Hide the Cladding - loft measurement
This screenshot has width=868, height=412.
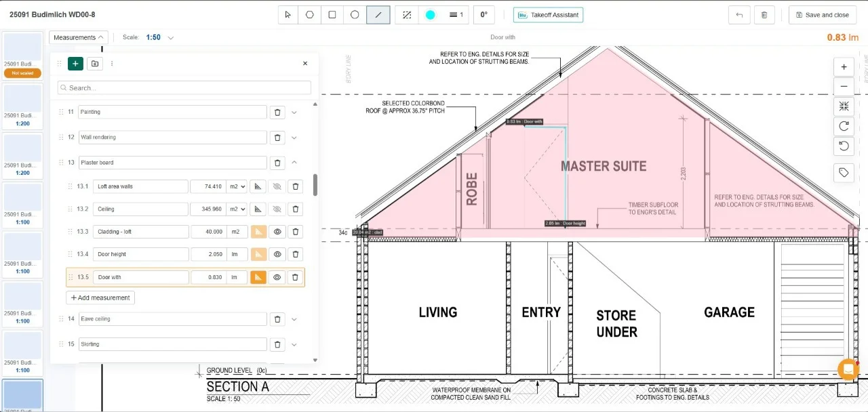click(x=277, y=232)
